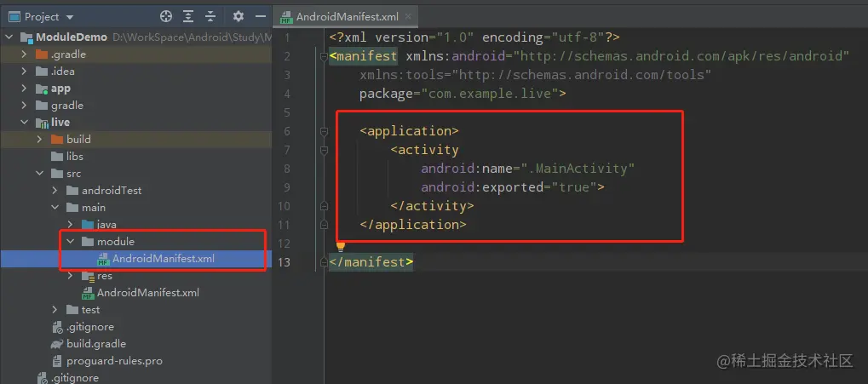This screenshot has width=868, height=384.
Task: Click the android:name=".MainActivity" attribute
Action: tap(527, 169)
